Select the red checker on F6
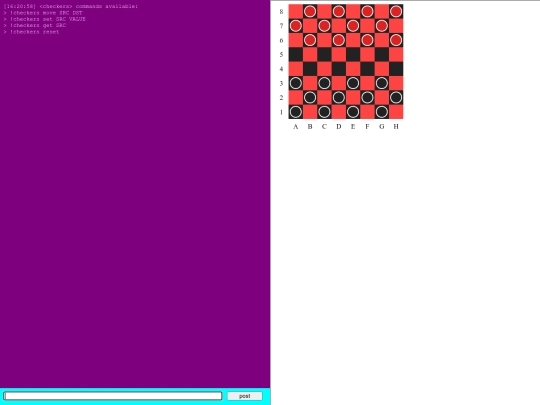This screenshot has height=405, width=540. click(x=367, y=40)
